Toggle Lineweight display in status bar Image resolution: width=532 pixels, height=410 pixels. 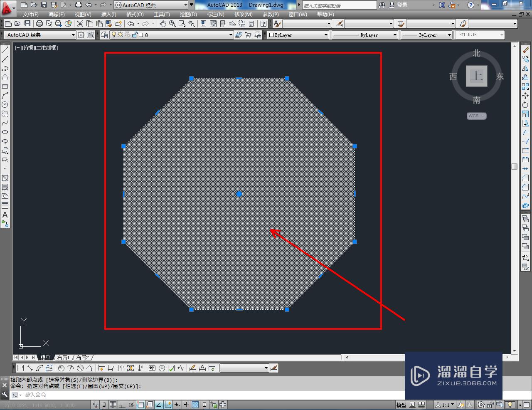point(186,405)
